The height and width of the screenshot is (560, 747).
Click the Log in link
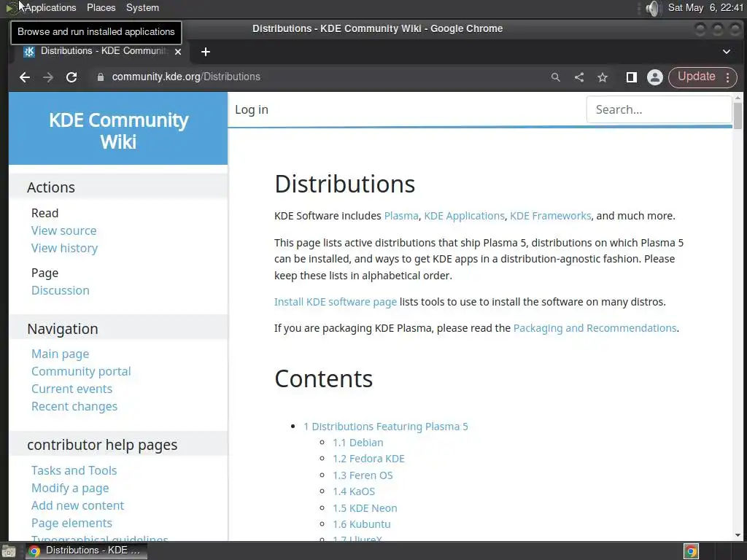tap(252, 109)
